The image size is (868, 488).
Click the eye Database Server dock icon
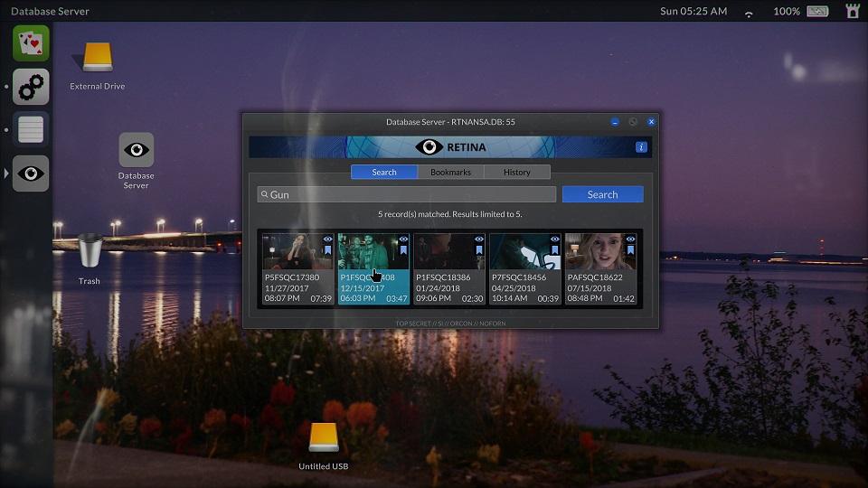[x=31, y=174]
